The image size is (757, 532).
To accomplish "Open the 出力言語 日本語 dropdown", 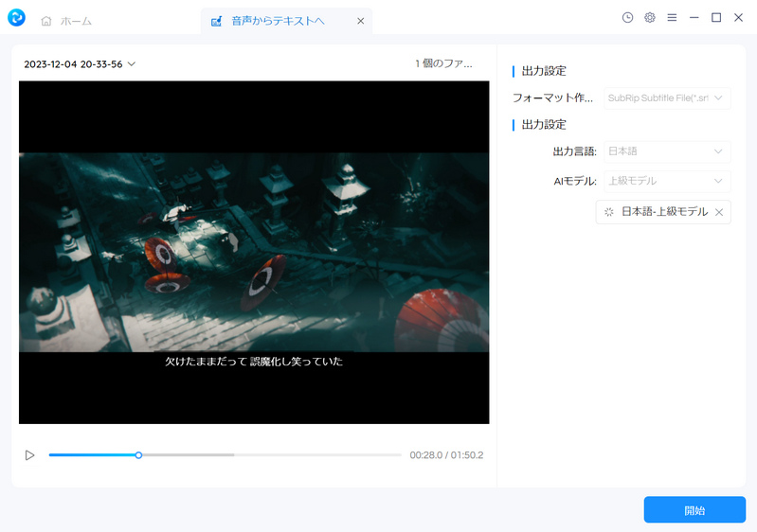I will [x=667, y=151].
